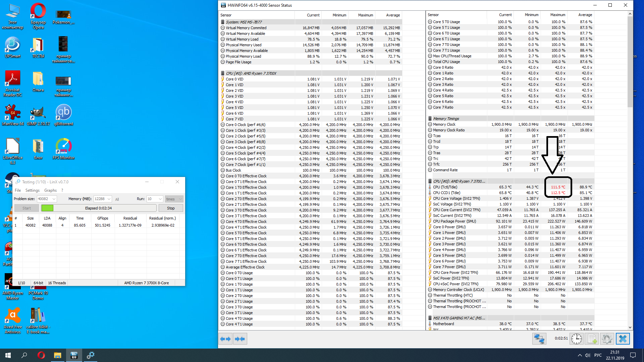Click the expand columns arrows button
Image resolution: width=644 pixels, height=362 pixels.
[x=225, y=339]
